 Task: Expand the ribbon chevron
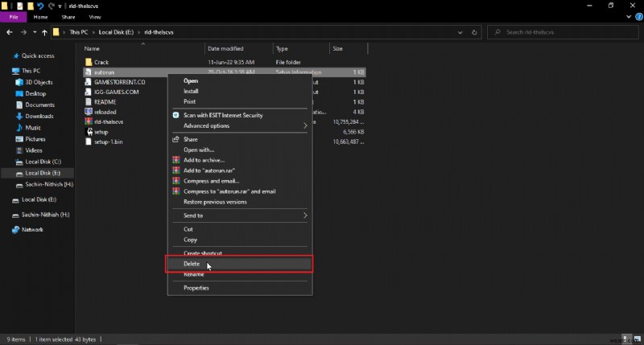629,17
